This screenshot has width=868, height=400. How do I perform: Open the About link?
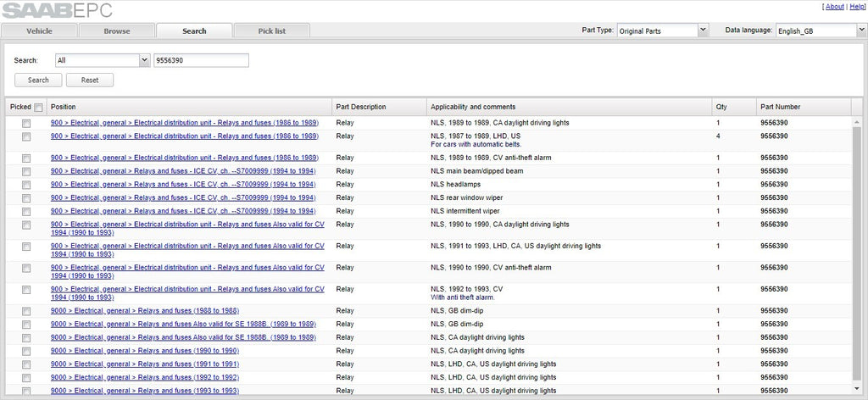pyautogui.click(x=835, y=7)
